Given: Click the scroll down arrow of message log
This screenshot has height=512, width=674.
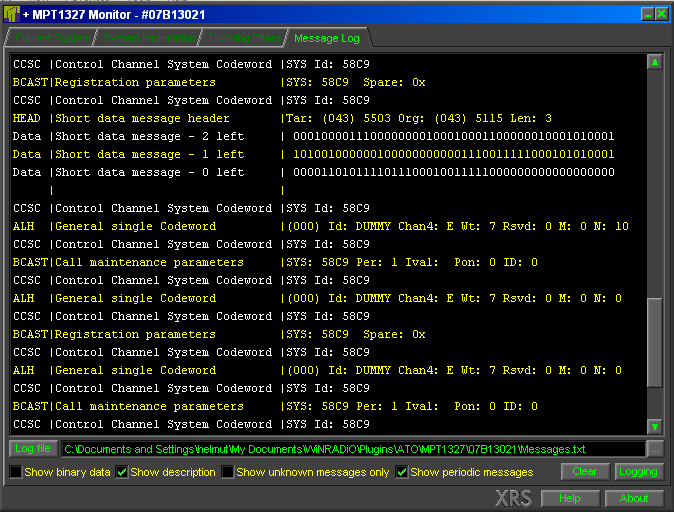Looking at the screenshot, I should 655,426.
